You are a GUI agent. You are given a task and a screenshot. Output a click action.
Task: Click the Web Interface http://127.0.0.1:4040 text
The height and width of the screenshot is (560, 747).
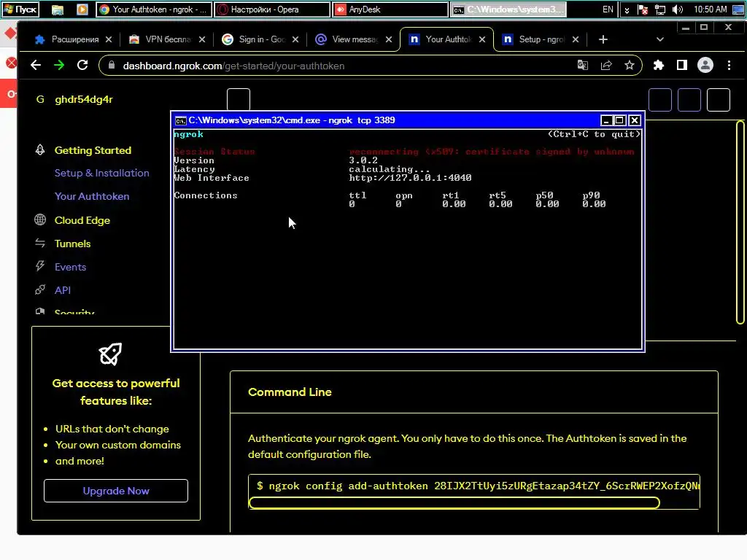pos(410,178)
